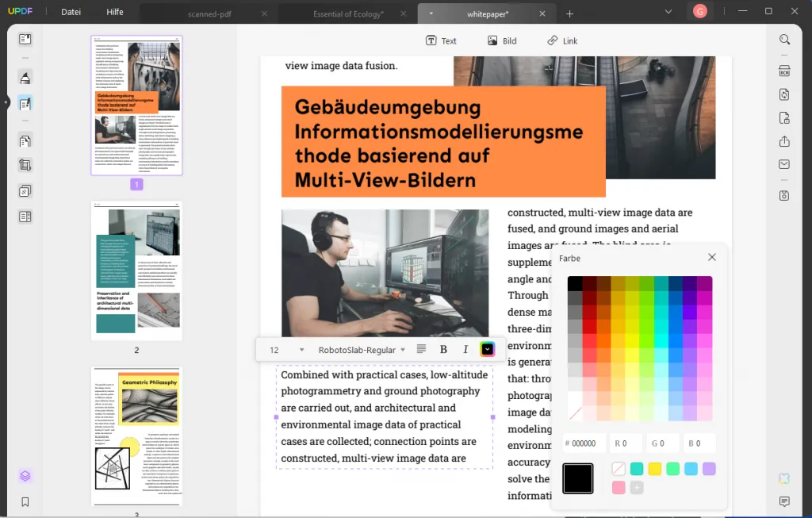This screenshot has height=518, width=812.
Task: Run OCR from the right sidebar
Action: (x=784, y=71)
